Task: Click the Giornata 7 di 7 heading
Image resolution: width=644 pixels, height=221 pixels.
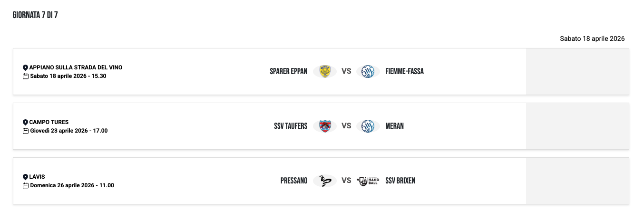Action: [35, 15]
